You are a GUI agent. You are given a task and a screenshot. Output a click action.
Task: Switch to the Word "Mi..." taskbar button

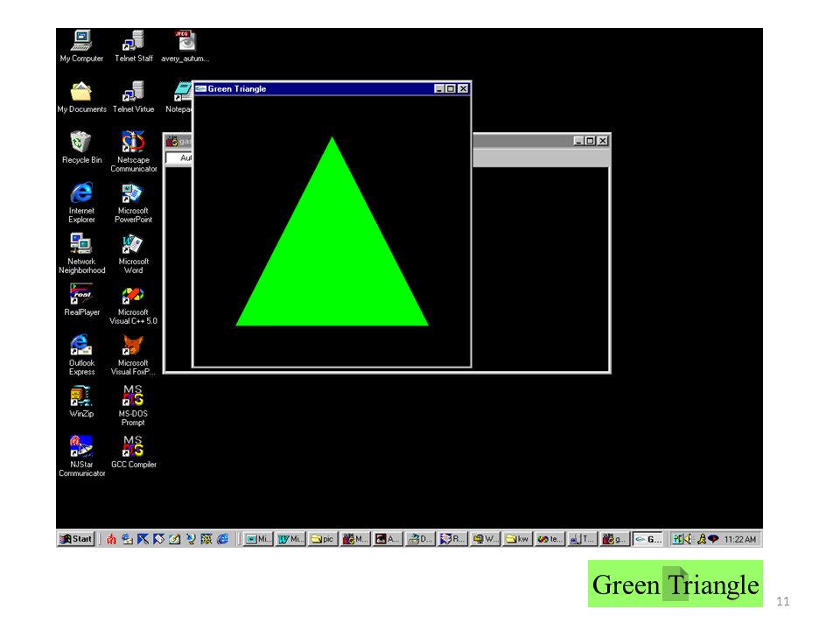tap(290, 539)
